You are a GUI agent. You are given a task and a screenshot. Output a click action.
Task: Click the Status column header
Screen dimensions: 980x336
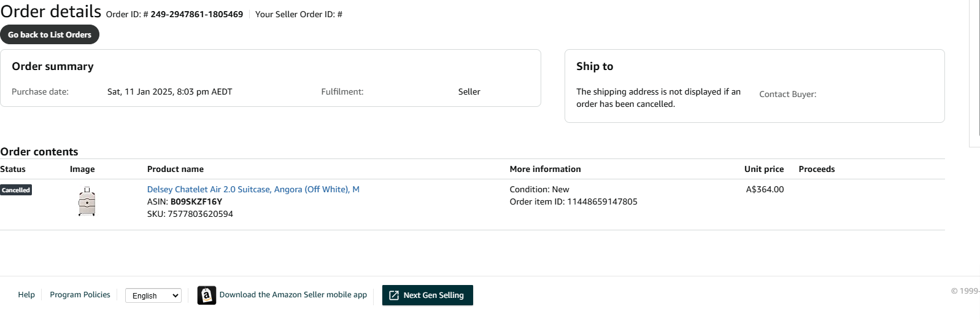tap(13, 169)
